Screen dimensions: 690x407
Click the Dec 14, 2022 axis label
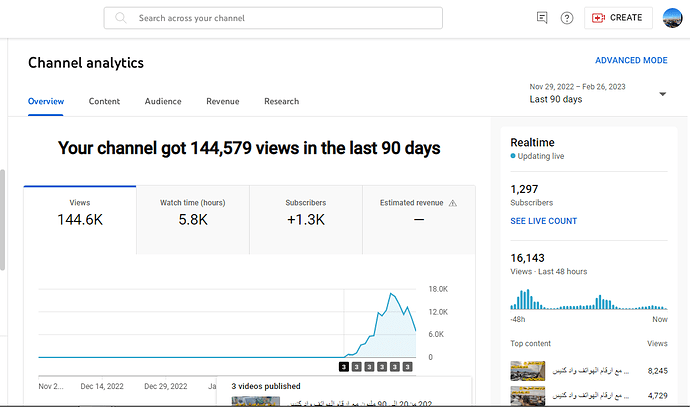click(x=102, y=386)
